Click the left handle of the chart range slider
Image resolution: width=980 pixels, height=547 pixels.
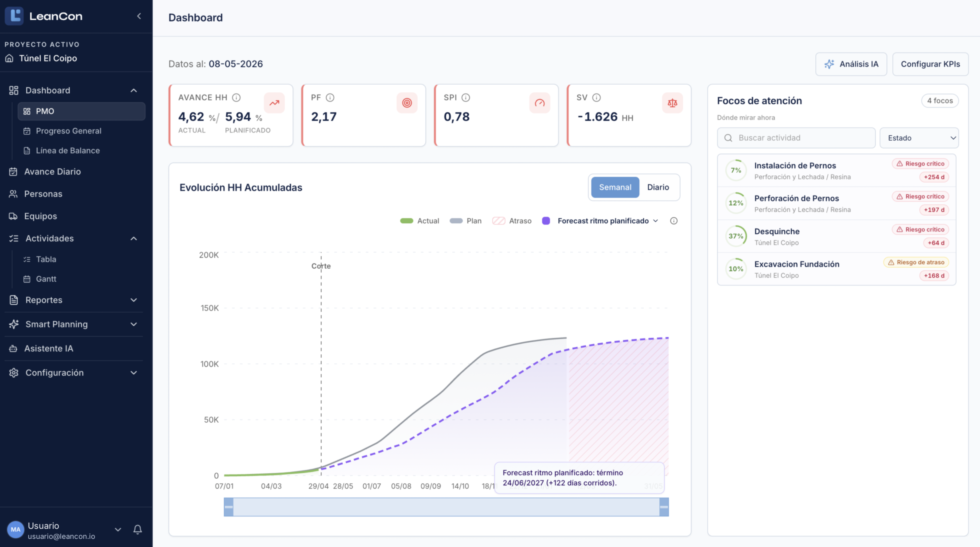229,507
